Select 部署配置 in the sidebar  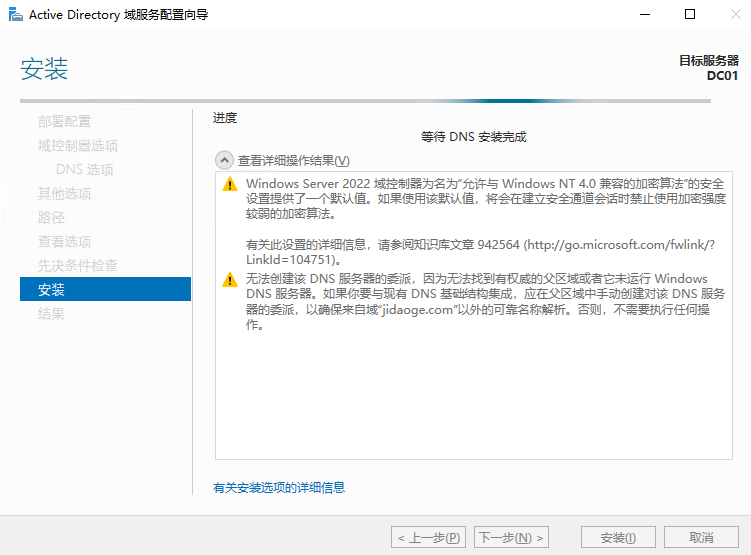coord(65,122)
